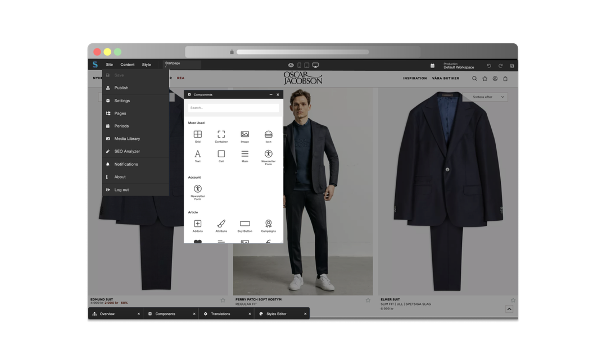Favorite the Ferry Patch Soft Kostym
The height and width of the screenshot is (364, 607).
click(368, 300)
